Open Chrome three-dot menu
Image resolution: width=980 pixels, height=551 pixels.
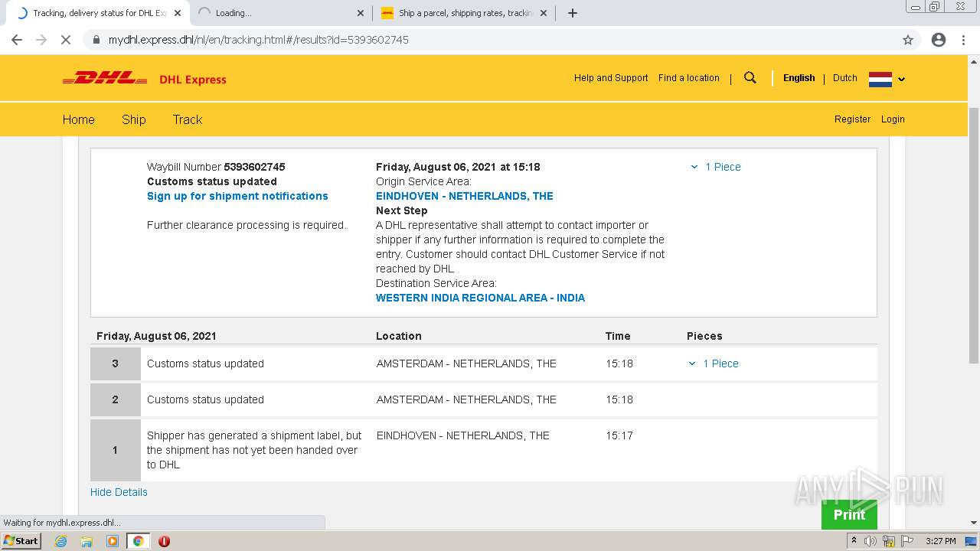click(x=964, y=40)
